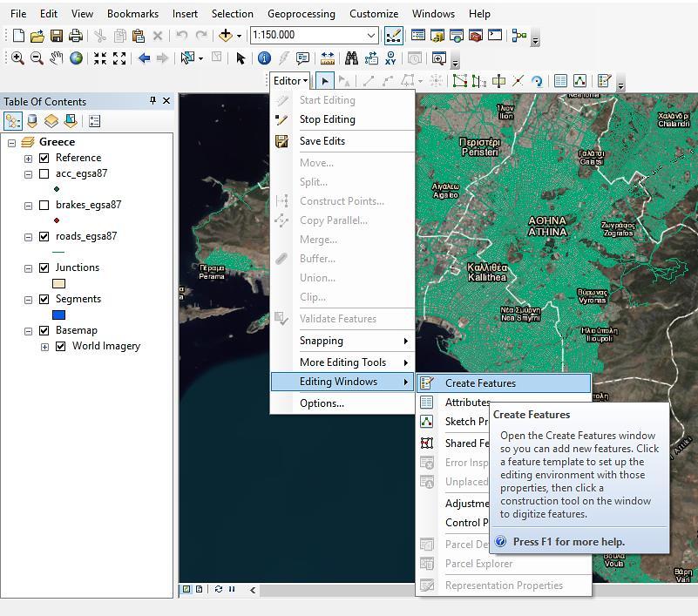The image size is (698, 616).
Task: Click the Select Elements arrow tool
Action: coord(241,58)
